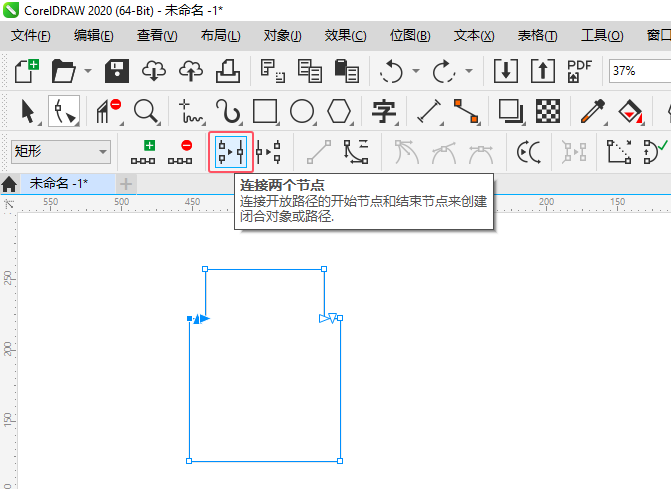Open the 布局(L) menu

pyautogui.click(x=220, y=36)
